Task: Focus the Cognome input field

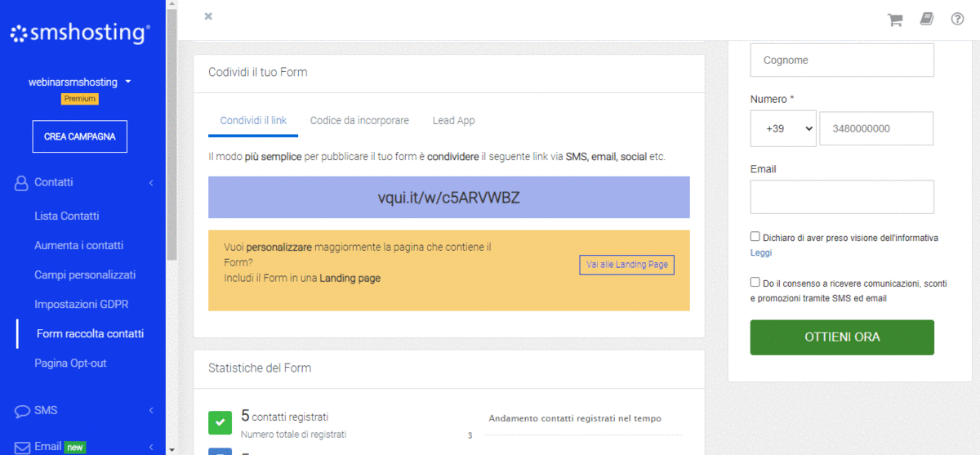Action: point(842,60)
